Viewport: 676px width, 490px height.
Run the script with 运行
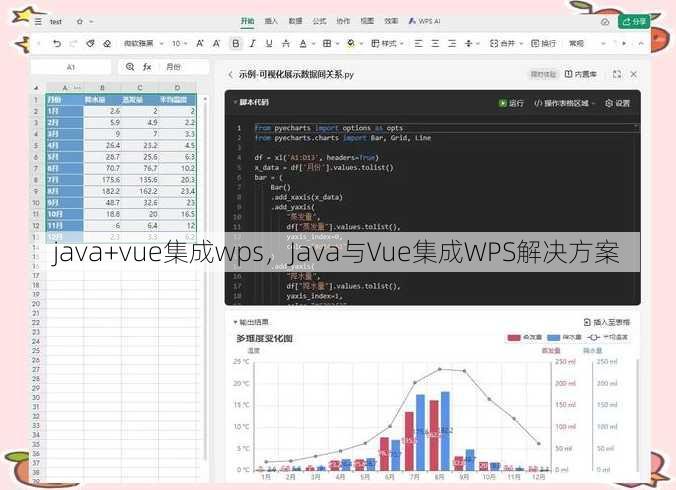[511, 103]
